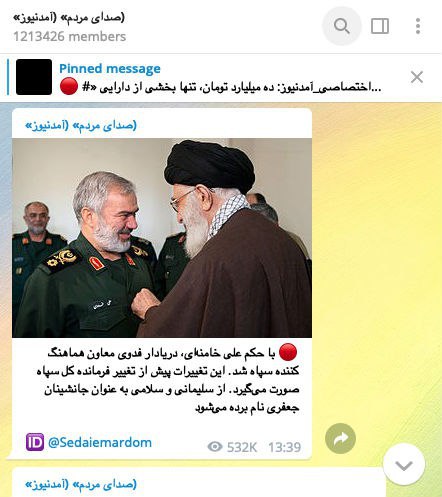Image resolution: width=442 pixels, height=497 pixels.
Task: Click channel name above the photo post
Action: click(x=81, y=126)
